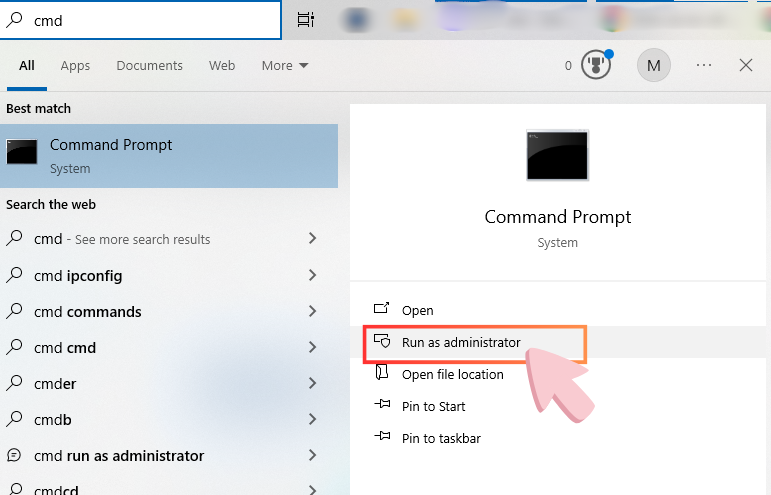771x495 pixels.
Task: Expand the More filter dropdown
Action: coord(285,66)
